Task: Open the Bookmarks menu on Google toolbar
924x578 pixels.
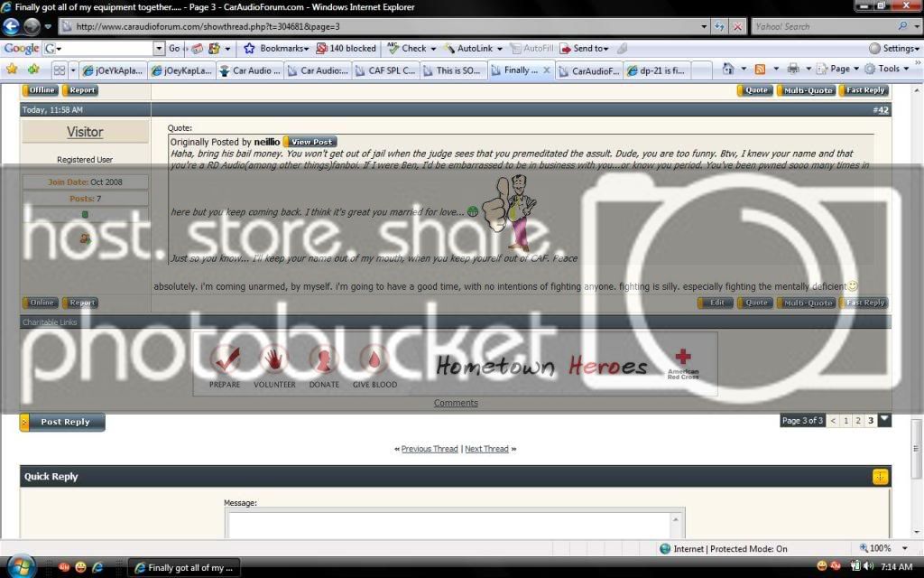Action: click(276, 49)
